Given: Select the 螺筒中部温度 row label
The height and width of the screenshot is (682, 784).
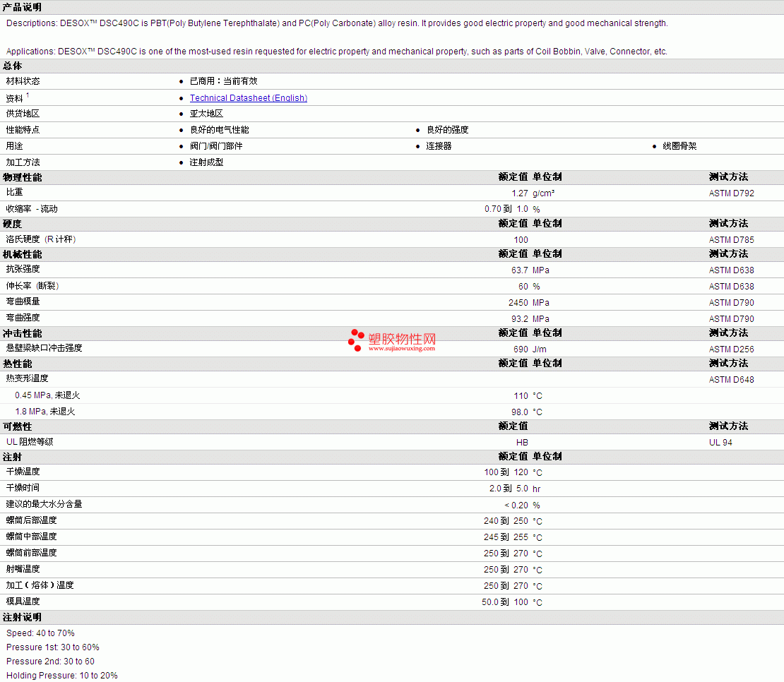Looking at the screenshot, I should [x=32, y=537].
